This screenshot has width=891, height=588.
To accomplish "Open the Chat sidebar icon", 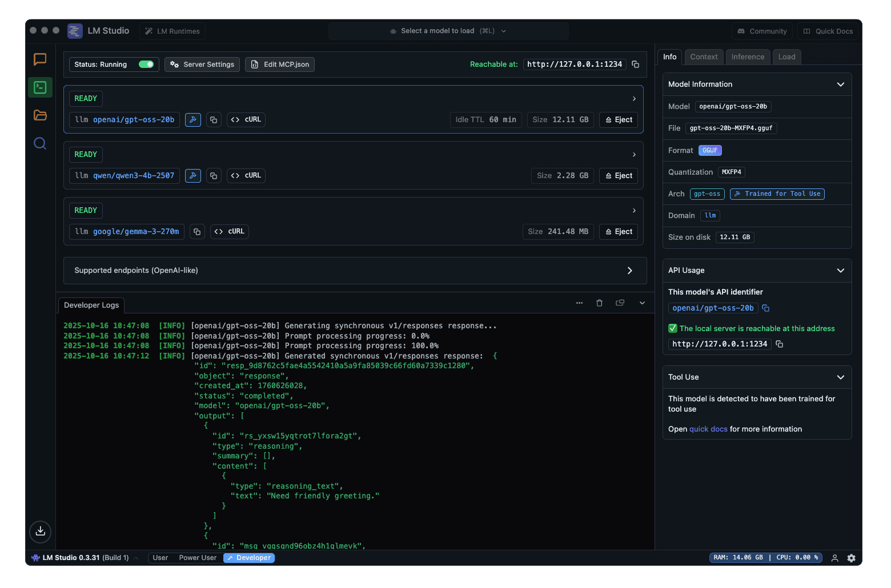I will pyautogui.click(x=40, y=59).
